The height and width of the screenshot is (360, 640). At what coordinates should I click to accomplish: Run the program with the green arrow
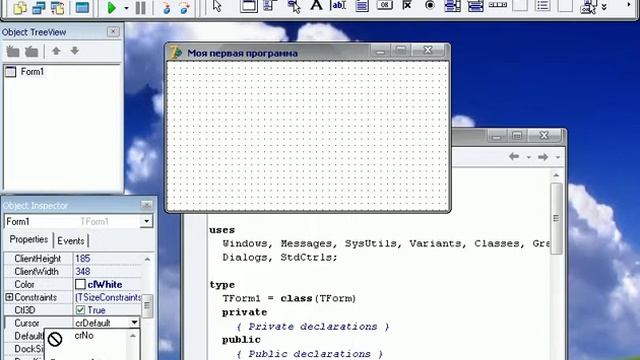[111, 7]
